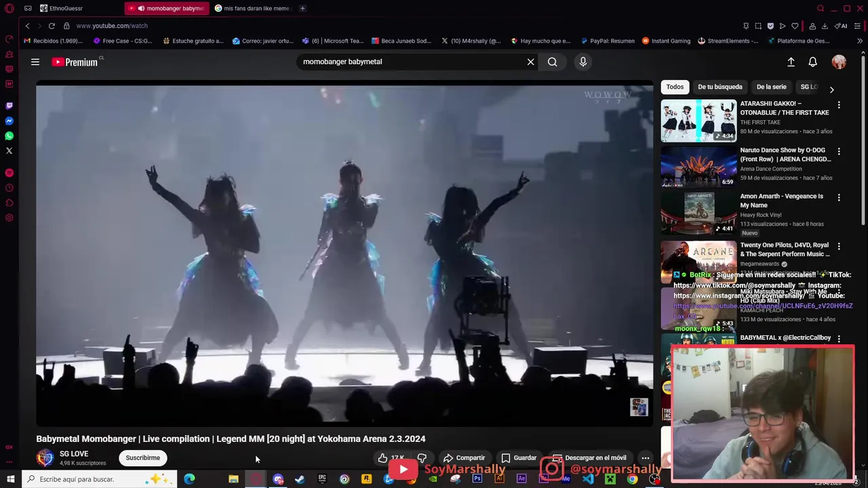Start voice search with the microphone
This screenshot has height=488, width=868.
[583, 62]
